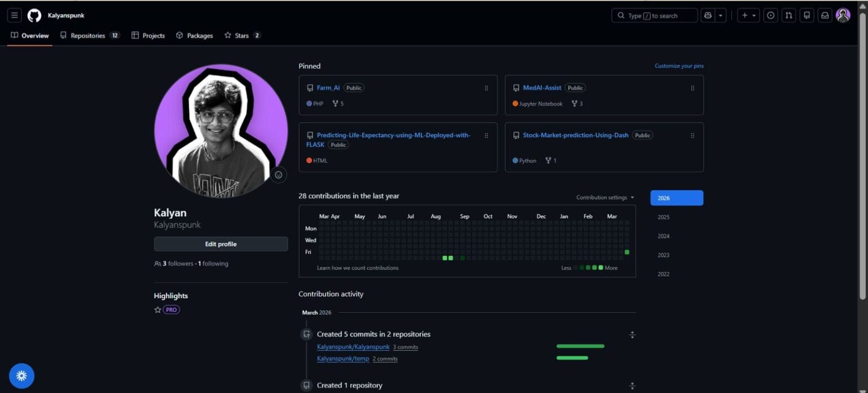868x393 pixels.
Task: Open the Issues icon in the header
Action: pyautogui.click(x=770, y=15)
